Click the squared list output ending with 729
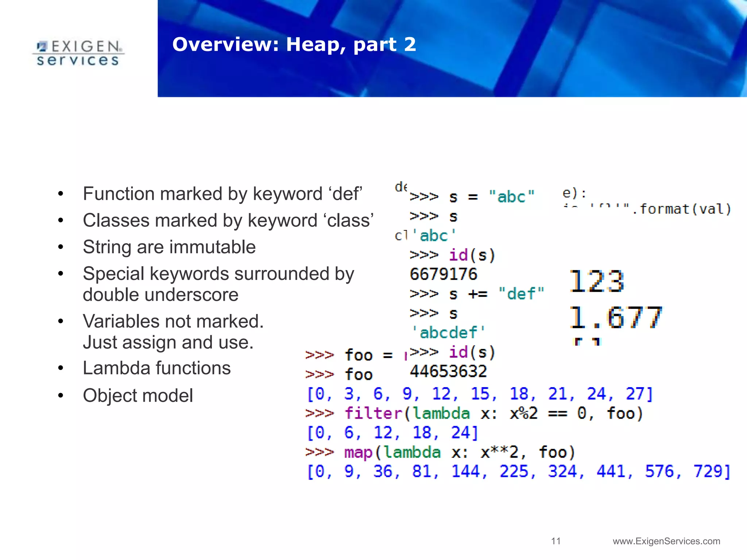 519,471
